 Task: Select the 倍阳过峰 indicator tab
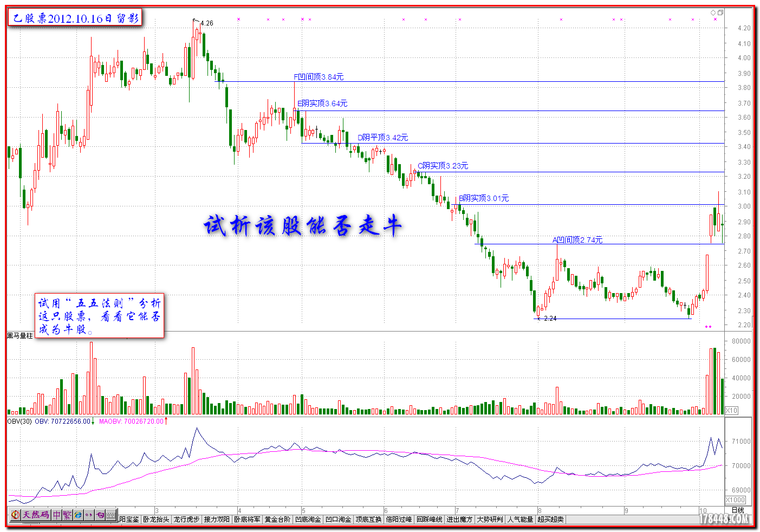tap(399, 519)
